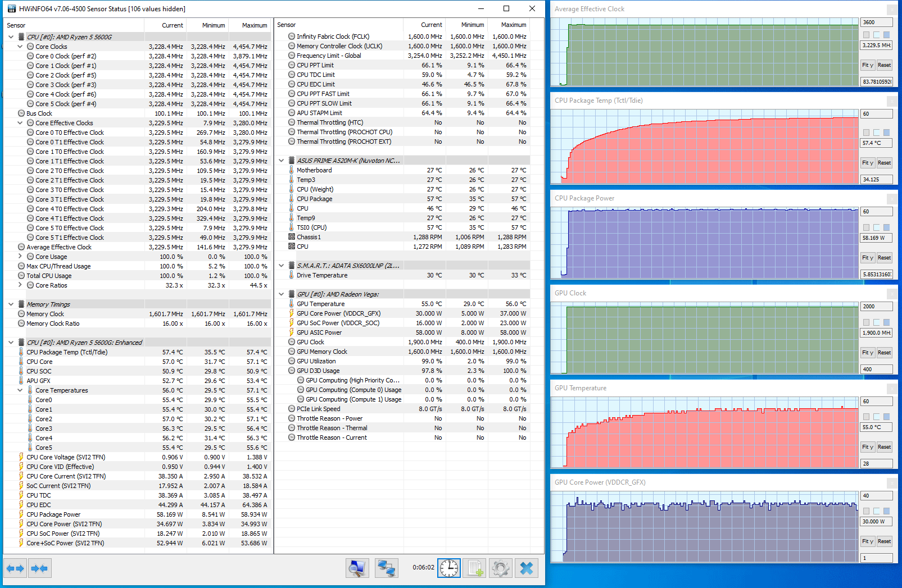Collapse the S.M.A.R.T. ADATA drive group
Viewport: 902px width, 588px height.
(282, 266)
